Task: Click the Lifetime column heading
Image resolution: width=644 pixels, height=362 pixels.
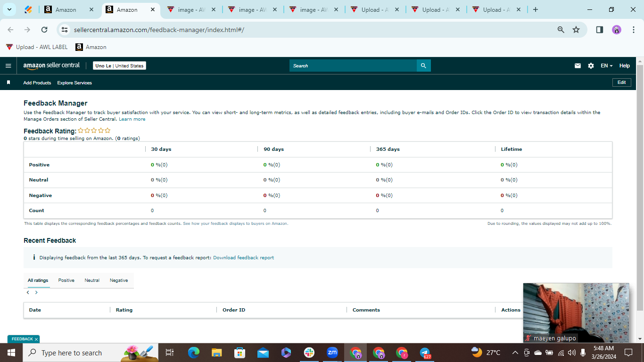Action: pyautogui.click(x=512, y=149)
